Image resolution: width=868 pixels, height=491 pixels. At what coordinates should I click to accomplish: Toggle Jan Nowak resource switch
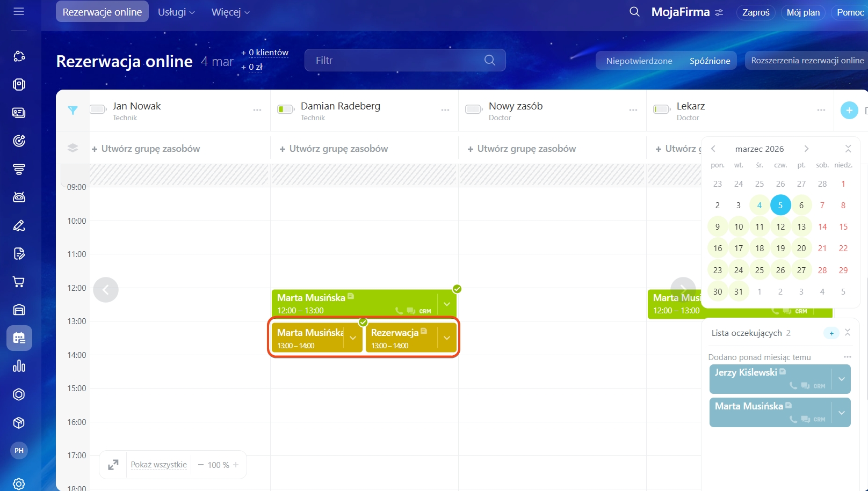point(98,109)
